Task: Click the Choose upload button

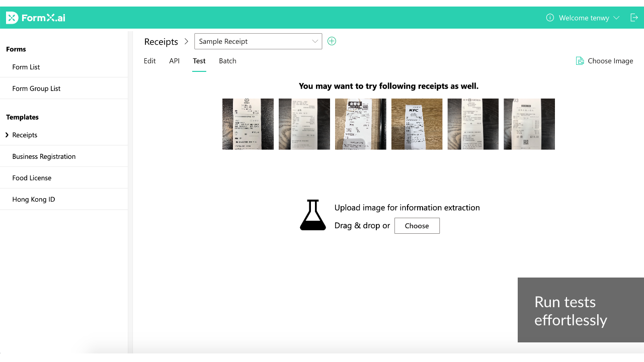Action: [417, 226]
